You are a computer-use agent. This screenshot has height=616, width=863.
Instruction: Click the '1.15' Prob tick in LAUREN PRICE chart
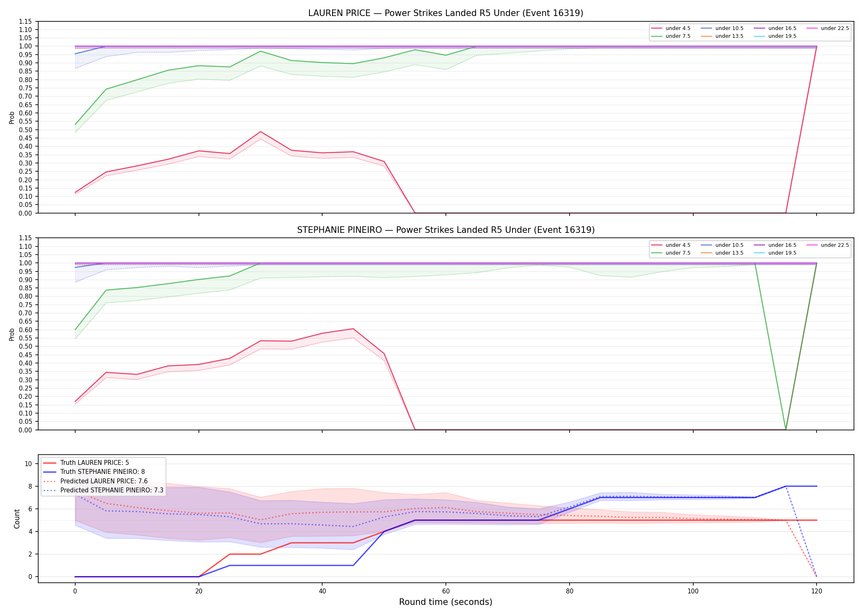(25, 21)
